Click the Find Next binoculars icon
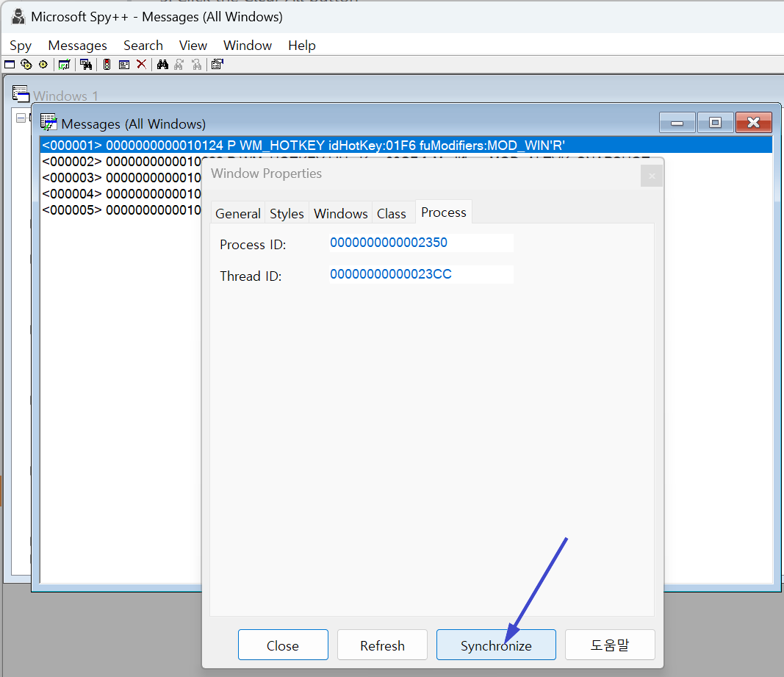 pyautogui.click(x=179, y=65)
